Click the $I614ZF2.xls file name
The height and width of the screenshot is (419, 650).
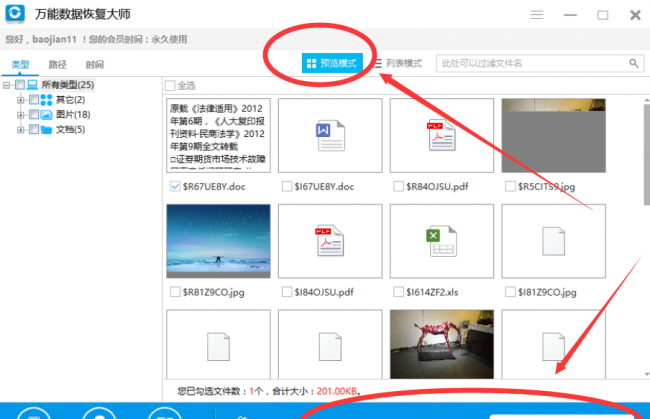(432, 293)
